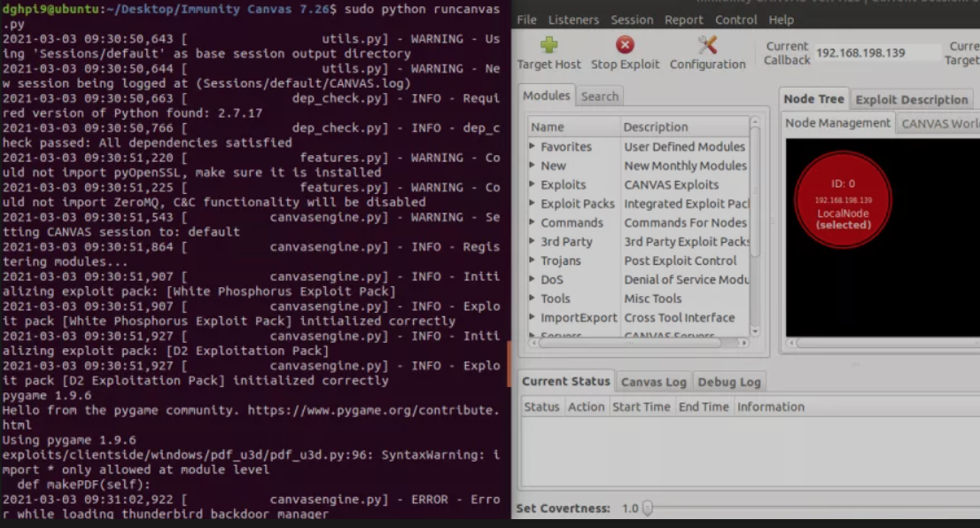
Task: Open the Listeners menu
Action: (x=573, y=19)
